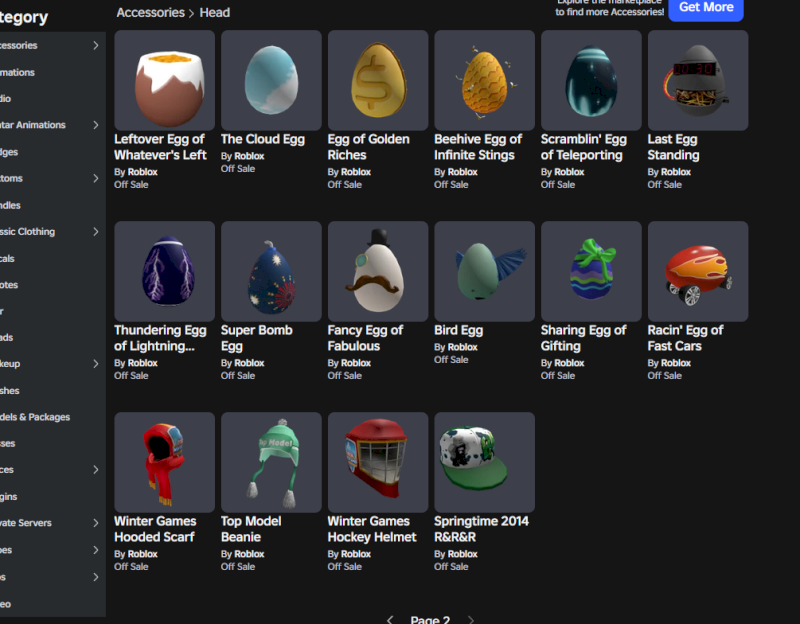Select the Badges category
Viewport: 800px width, 624px height.
(9, 152)
